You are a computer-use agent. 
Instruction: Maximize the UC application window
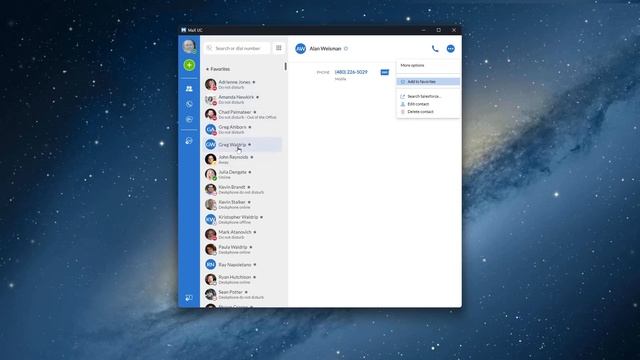(x=439, y=30)
